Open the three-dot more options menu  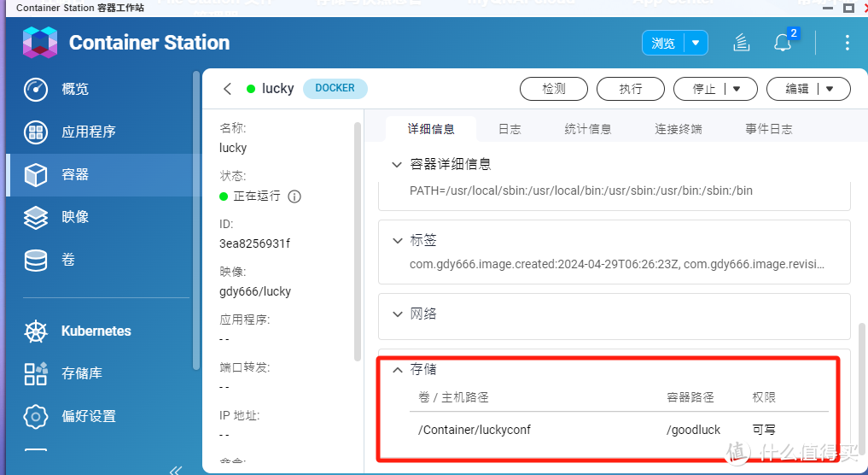click(847, 43)
